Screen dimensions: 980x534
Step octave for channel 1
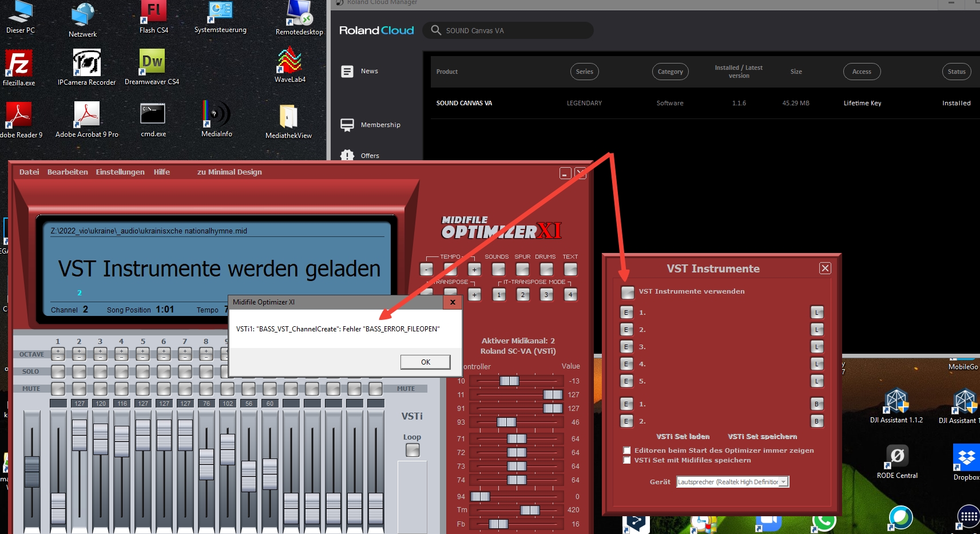[58, 354]
